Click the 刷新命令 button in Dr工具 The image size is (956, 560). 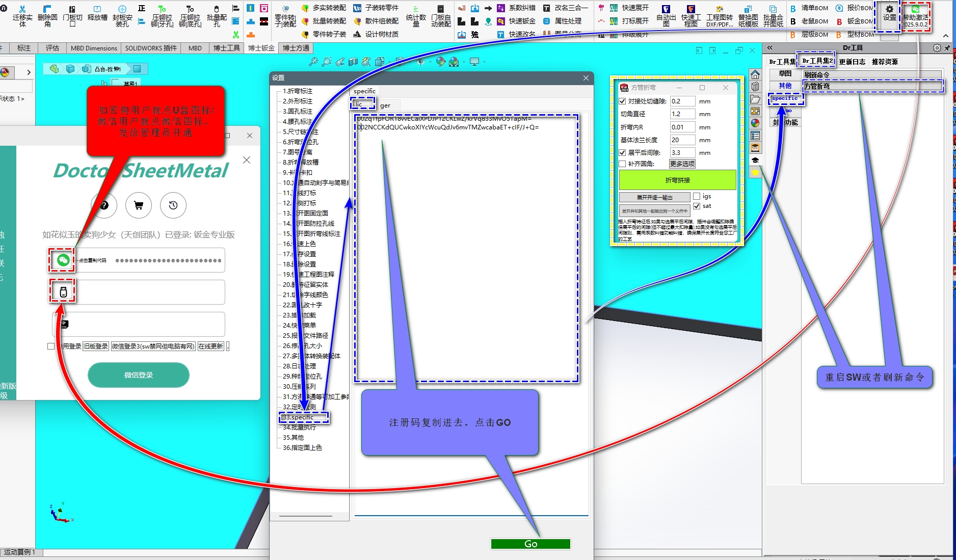tap(872, 75)
